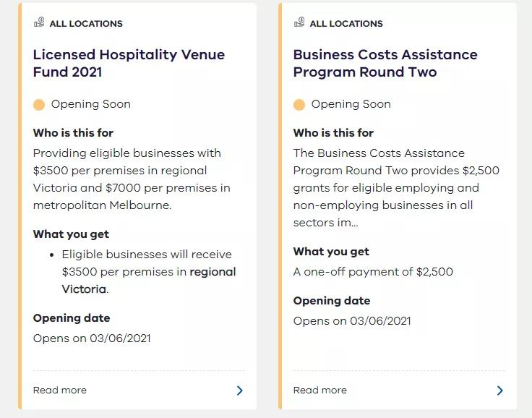
Task: Click bold 'regional Victoria' text in bullet
Action: [x=149, y=280]
